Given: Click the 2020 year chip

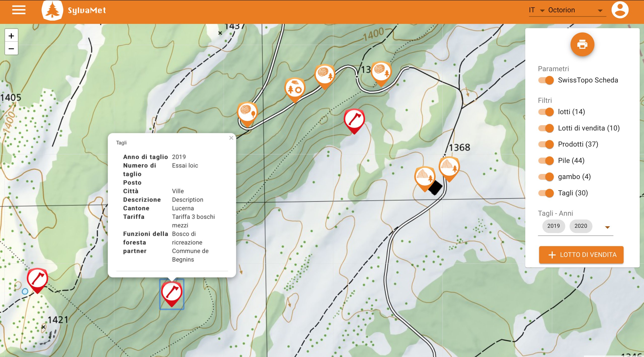Looking at the screenshot, I should [x=581, y=226].
